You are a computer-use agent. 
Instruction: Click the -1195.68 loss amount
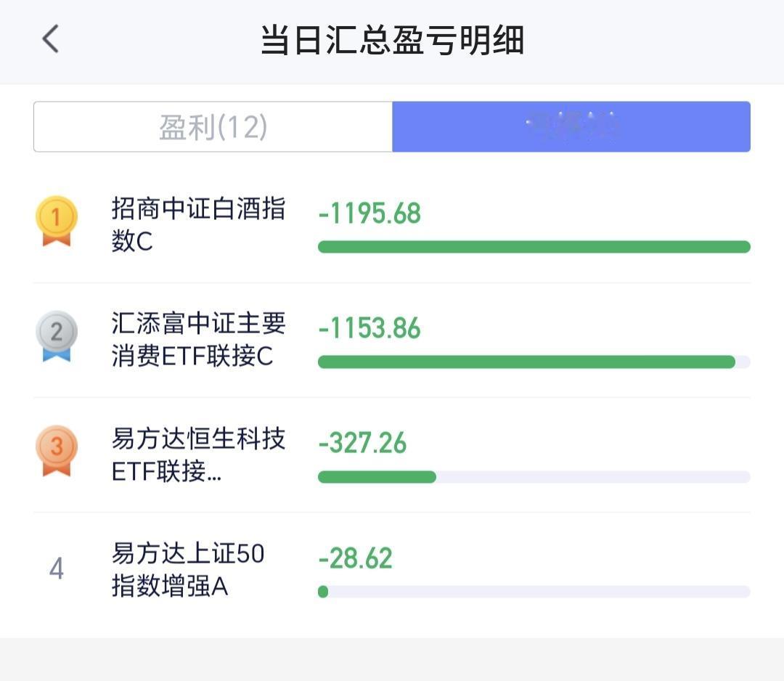(369, 213)
